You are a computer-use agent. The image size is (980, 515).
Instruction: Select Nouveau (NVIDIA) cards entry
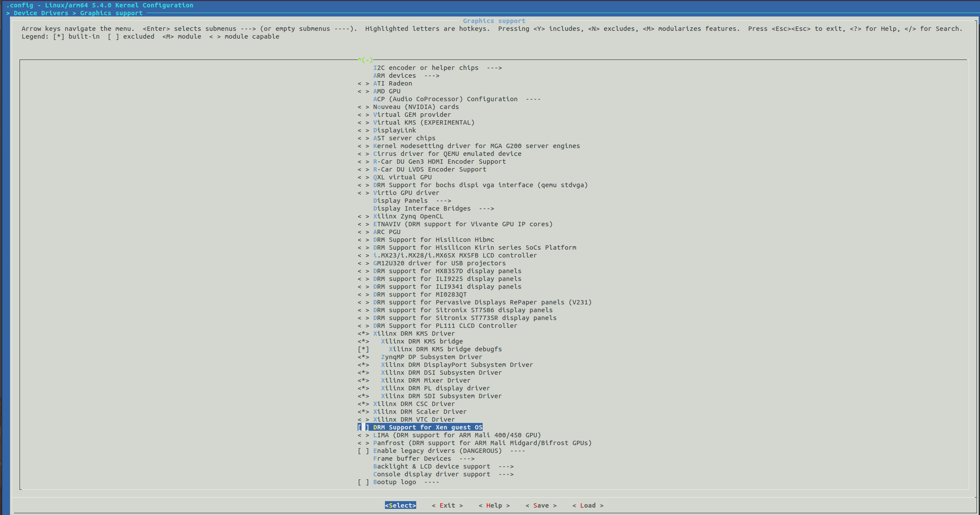point(415,107)
